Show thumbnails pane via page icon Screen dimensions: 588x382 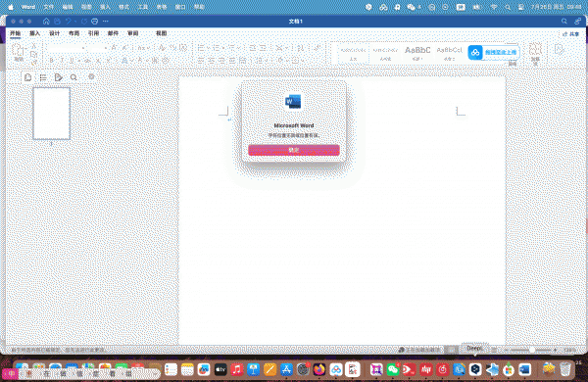(27, 77)
